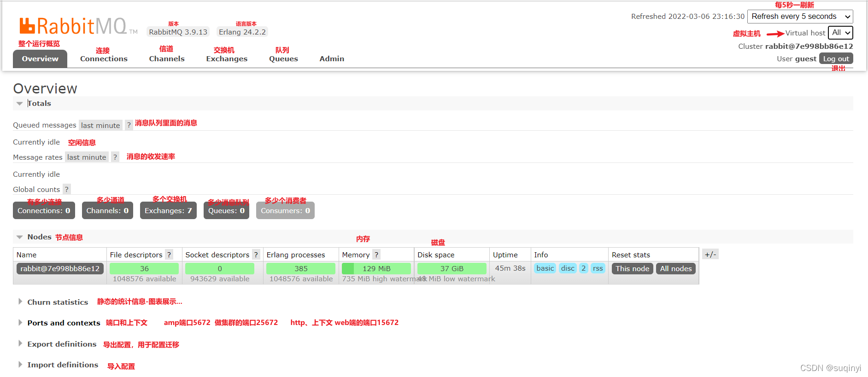This screenshot has height=377, width=868.
Task: Click the Erlang processes bar 385
Action: coord(301,268)
